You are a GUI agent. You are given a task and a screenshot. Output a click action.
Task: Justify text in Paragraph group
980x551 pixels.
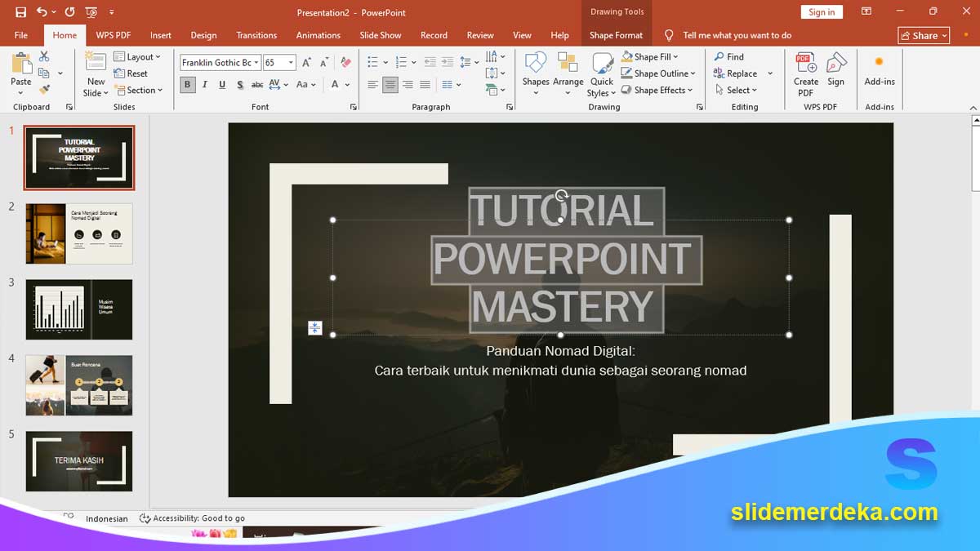point(425,84)
